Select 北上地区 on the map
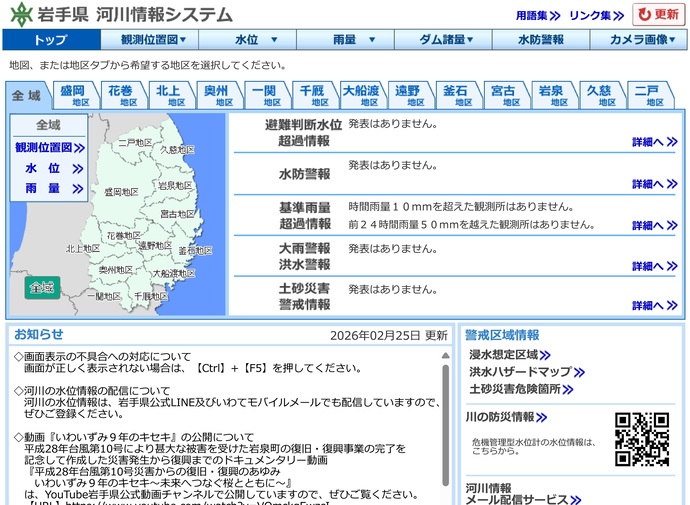 (x=83, y=249)
